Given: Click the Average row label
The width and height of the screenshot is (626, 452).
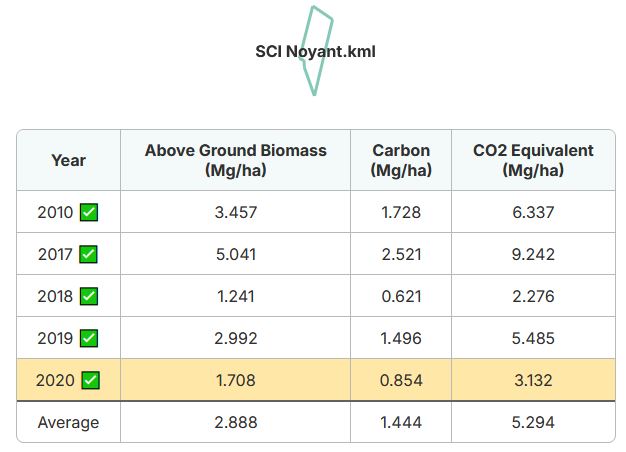Looking at the screenshot, I should point(68,422).
